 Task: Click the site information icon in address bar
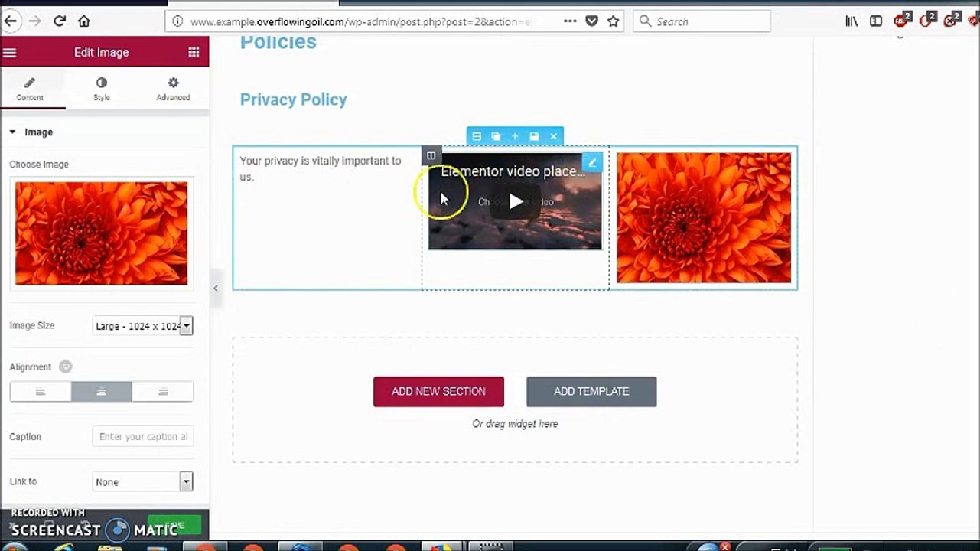177,21
